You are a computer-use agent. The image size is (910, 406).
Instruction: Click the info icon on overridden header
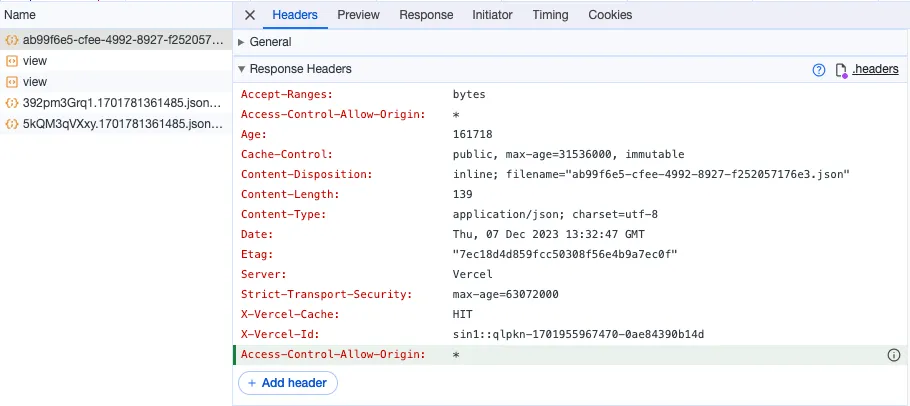coord(894,355)
